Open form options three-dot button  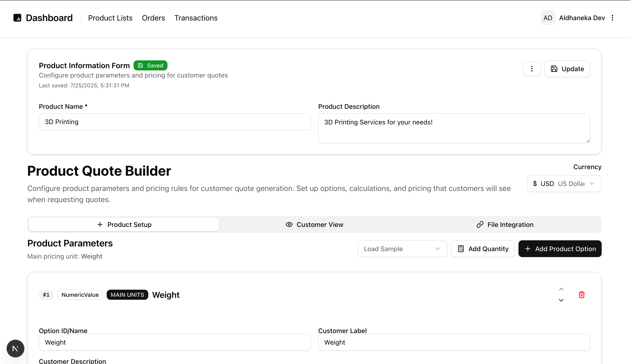click(x=532, y=69)
